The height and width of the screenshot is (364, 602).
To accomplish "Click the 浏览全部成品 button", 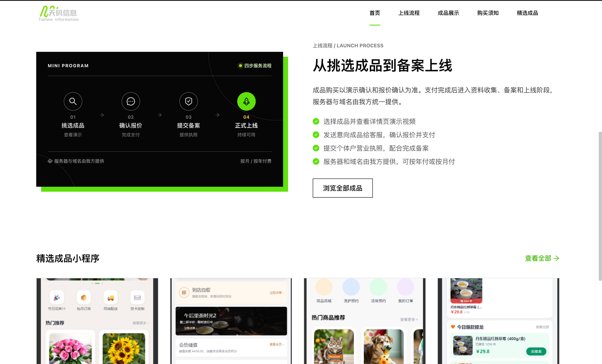I will (343, 188).
